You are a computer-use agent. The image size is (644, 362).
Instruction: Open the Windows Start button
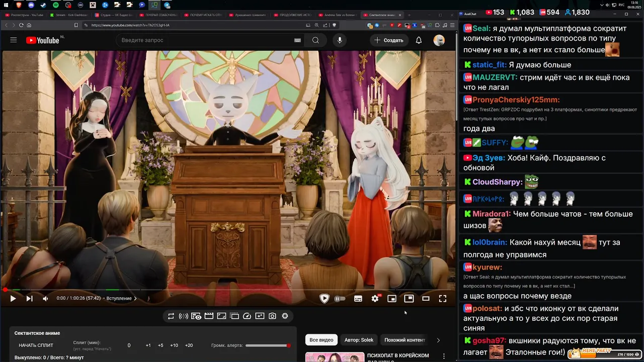point(6,5)
